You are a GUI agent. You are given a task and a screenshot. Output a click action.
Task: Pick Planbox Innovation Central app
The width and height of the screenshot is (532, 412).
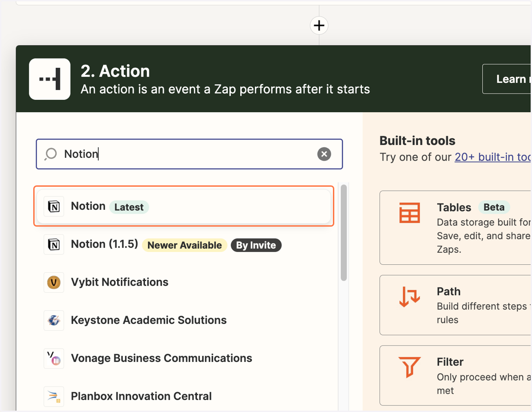(184, 396)
